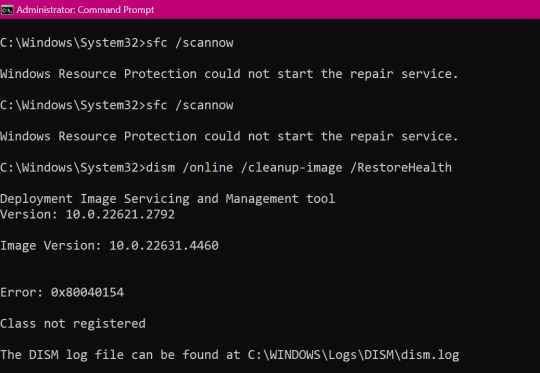Click the Command Prompt icon in title bar
The image size is (540, 373).
pos(7,10)
